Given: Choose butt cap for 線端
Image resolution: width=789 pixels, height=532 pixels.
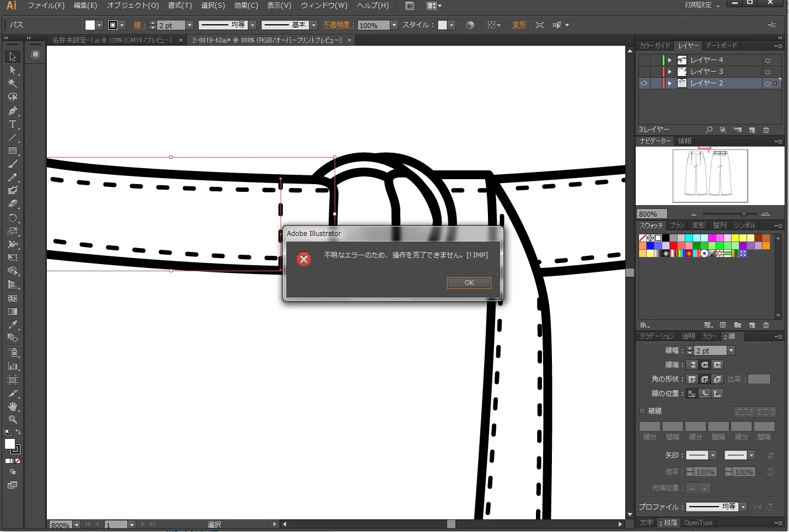Looking at the screenshot, I should (x=693, y=365).
